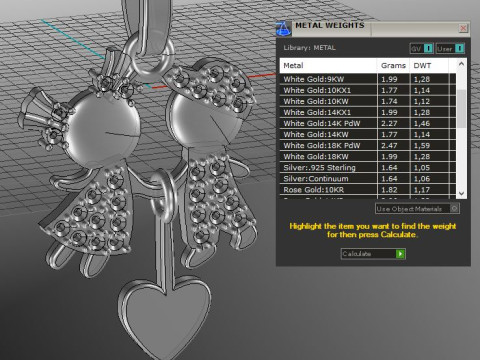The width and height of the screenshot is (480, 360).
Task: Enable Use Object Materials option
Action: click(x=417, y=209)
